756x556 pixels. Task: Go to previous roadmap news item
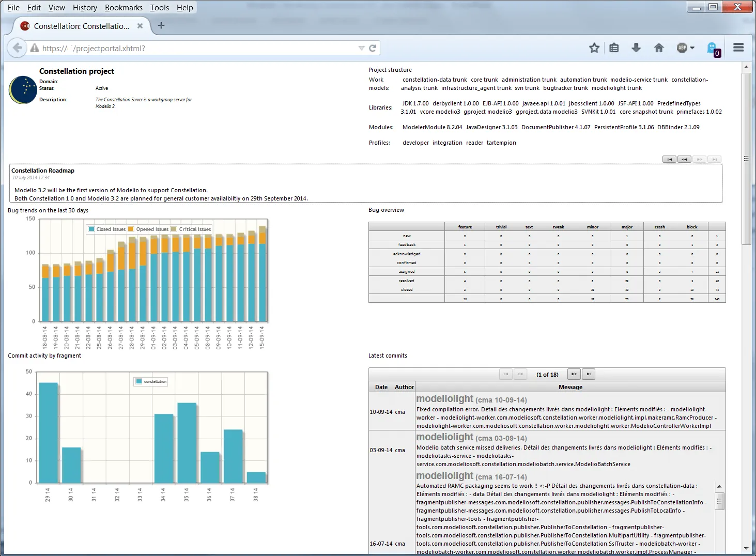(685, 159)
